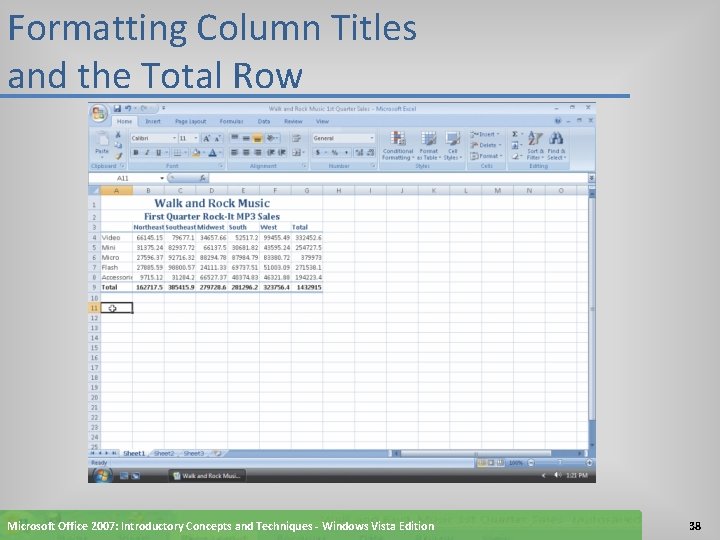Click Walk and Rock Music taskbar button
Screen dimensions: 720x540
(x=207, y=476)
